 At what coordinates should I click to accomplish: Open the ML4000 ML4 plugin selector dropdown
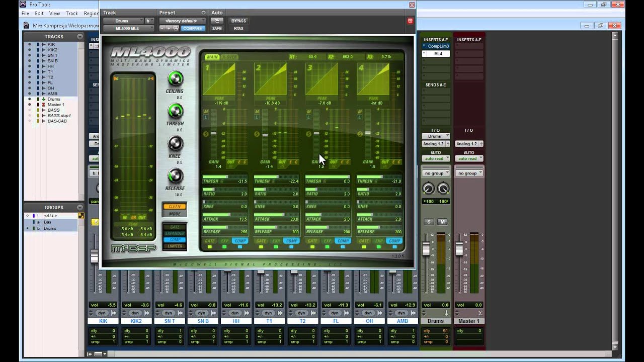(x=128, y=29)
